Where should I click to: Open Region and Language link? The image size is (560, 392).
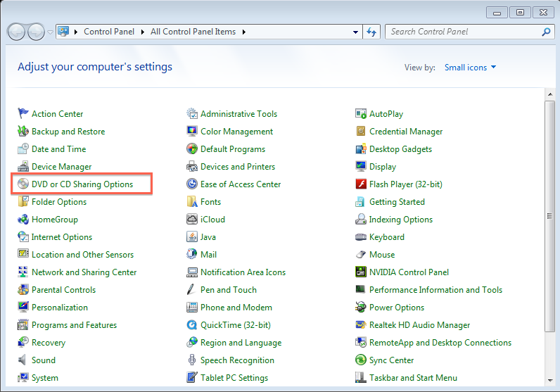click(241, 343)
